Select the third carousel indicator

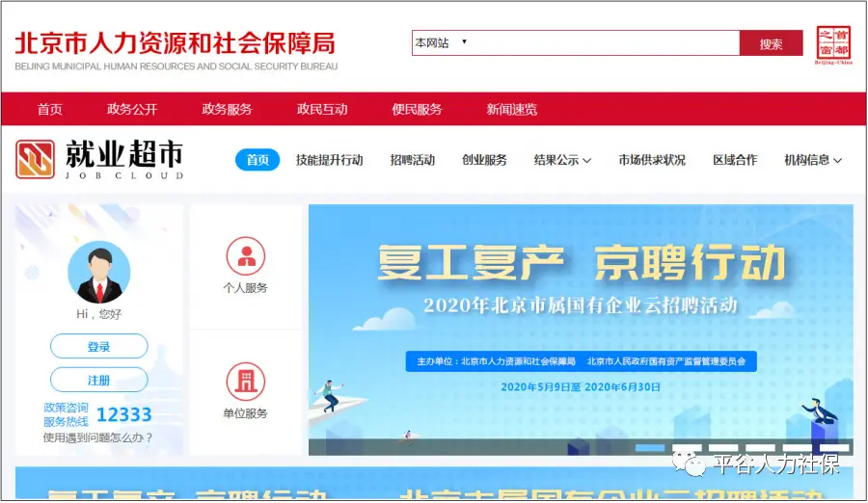tap(723, 447)
